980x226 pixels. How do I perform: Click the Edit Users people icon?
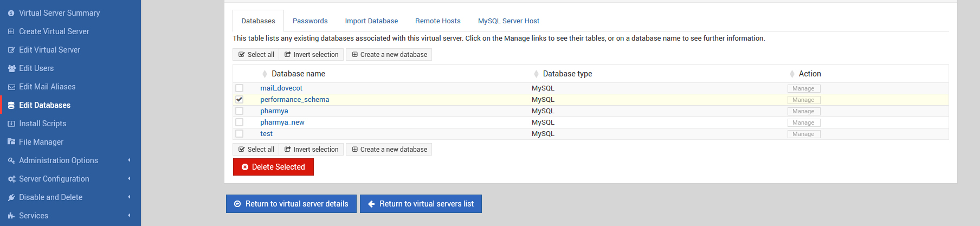(11, 68)
